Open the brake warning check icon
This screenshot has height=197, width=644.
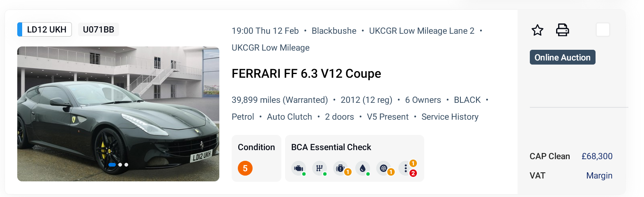tap(340, 168)
